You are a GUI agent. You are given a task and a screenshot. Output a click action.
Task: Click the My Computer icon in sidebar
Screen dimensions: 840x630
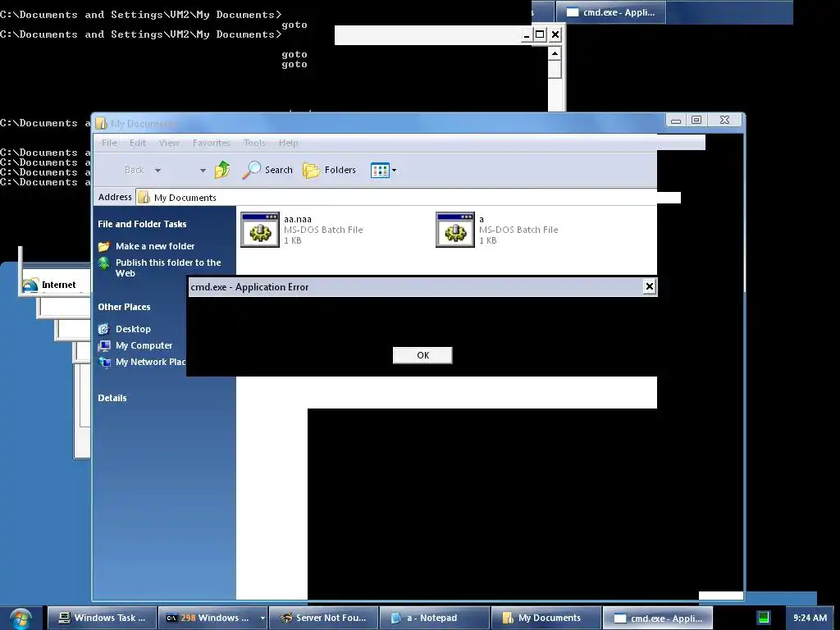tap(104, 345)
